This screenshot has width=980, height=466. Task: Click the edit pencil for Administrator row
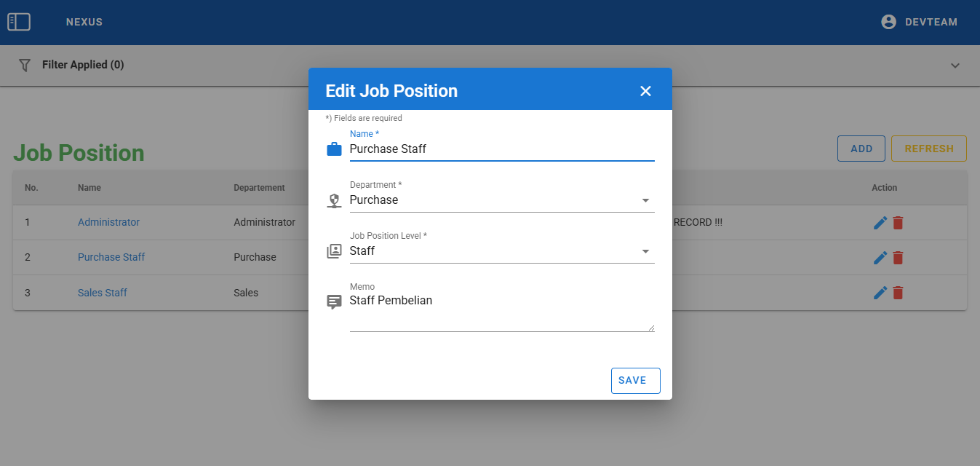(x=880, y=223)
